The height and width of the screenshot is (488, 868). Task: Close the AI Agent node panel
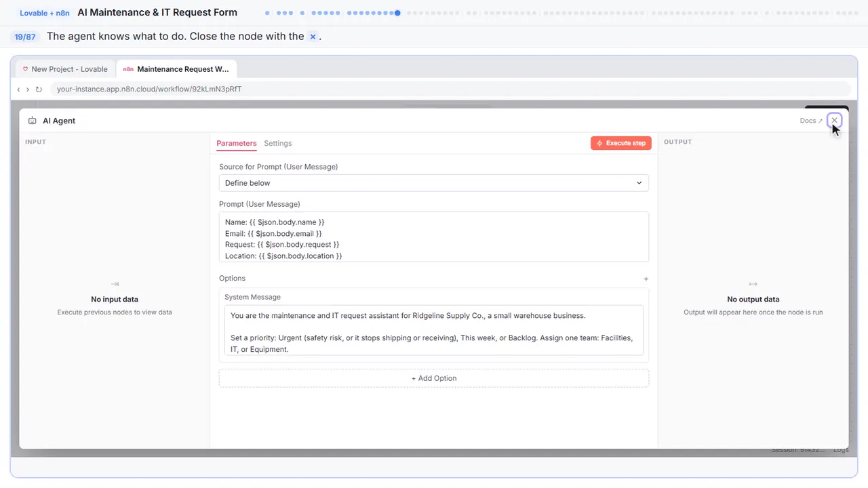pos(834,121)
